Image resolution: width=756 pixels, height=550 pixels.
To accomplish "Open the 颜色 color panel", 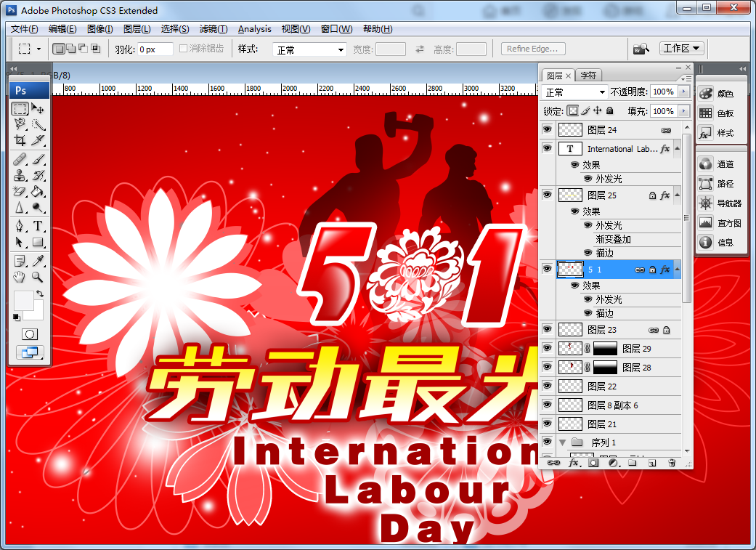I will pyautogui.click(x=717, y=94).
